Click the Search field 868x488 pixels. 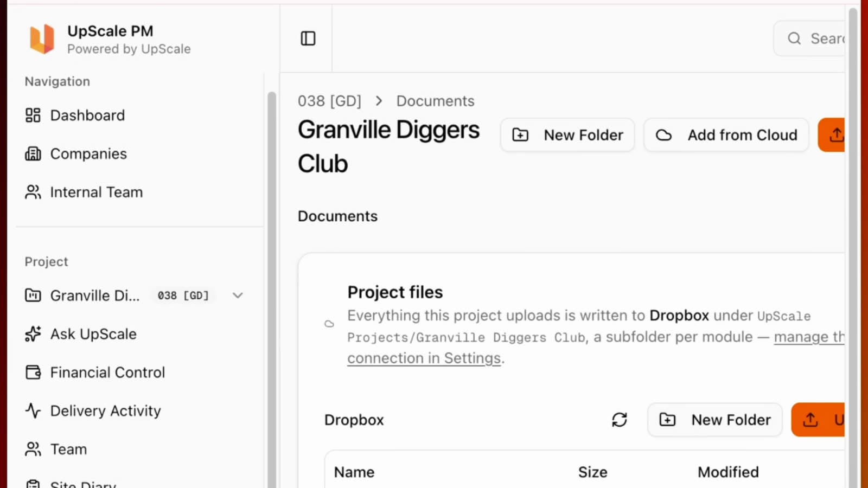[x=809, y=38]
